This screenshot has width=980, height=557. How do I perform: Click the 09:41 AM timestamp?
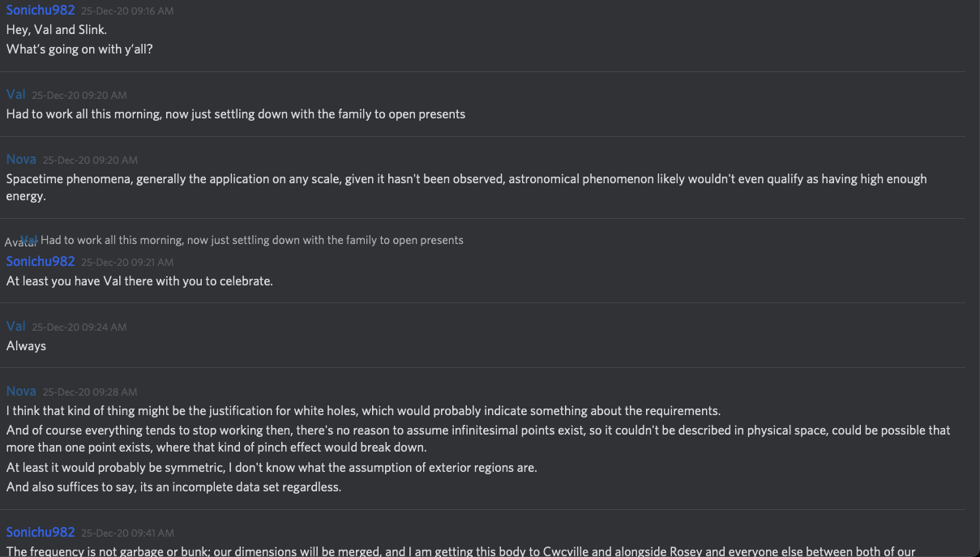click(x=127, y=533)
